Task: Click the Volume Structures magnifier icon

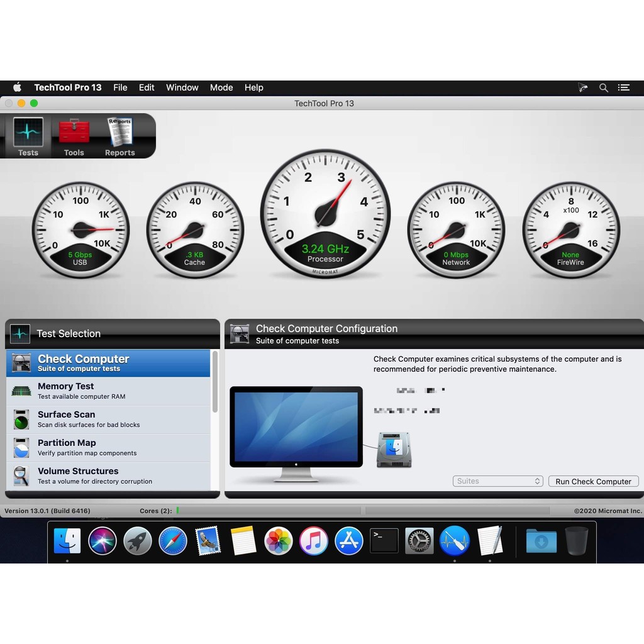Action: point(21,476)
